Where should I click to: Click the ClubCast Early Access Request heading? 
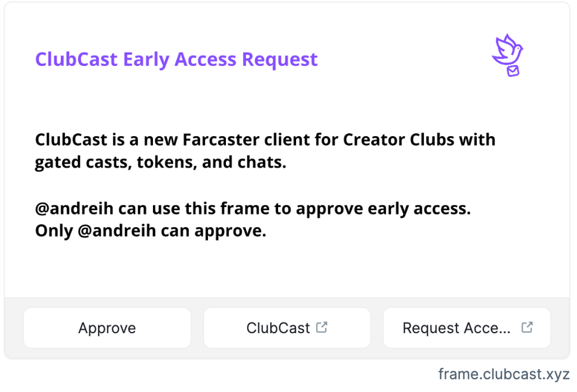176,59
